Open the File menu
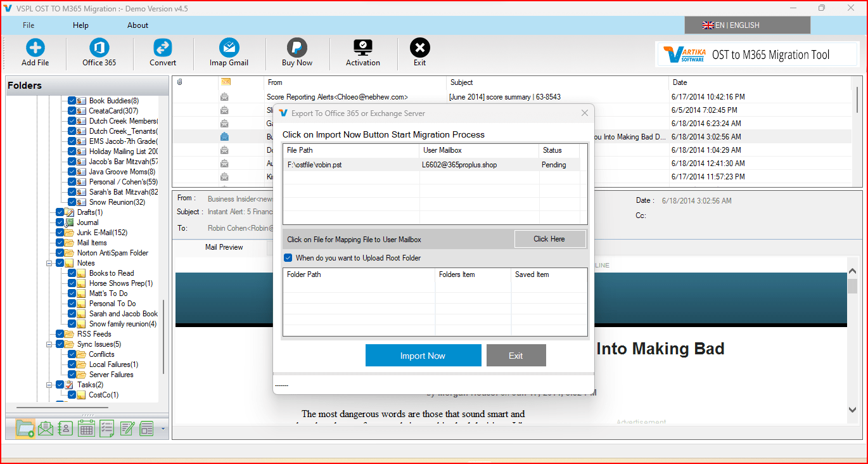This screenshot has width=868, height=464. pos(29,25)
